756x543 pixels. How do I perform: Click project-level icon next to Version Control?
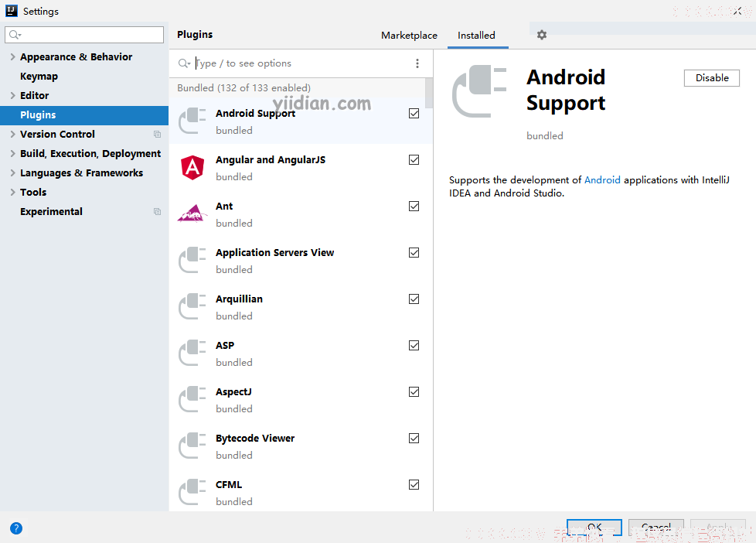coord(157,134)
